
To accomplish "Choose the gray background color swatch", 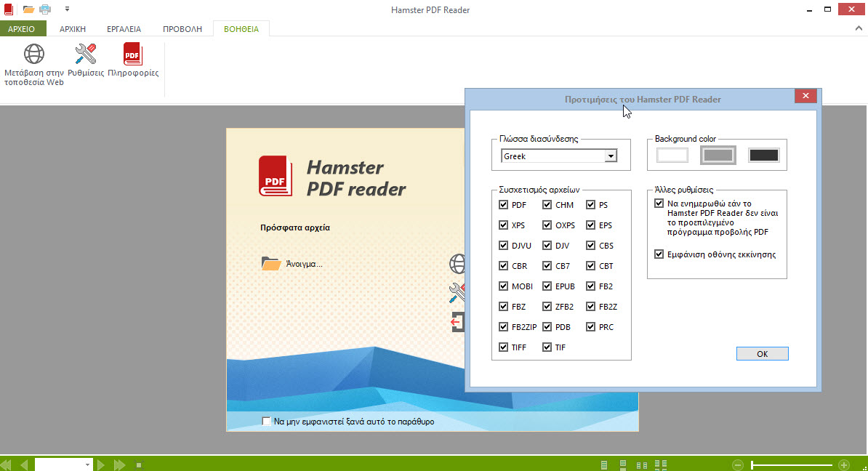I will point(718,155).
